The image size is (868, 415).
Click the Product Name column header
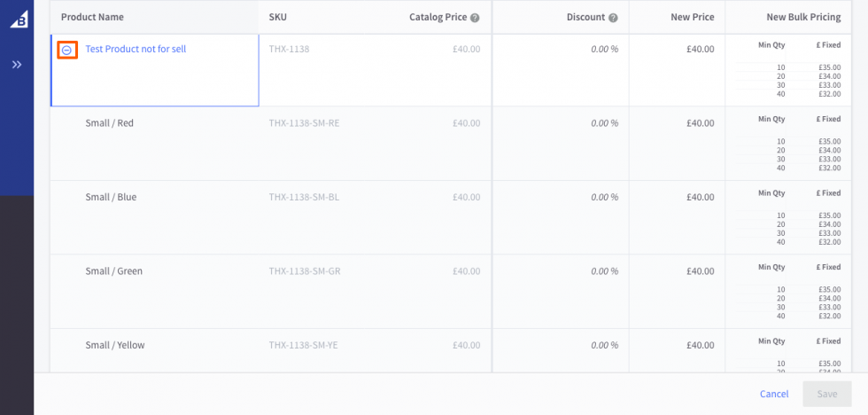92,18
